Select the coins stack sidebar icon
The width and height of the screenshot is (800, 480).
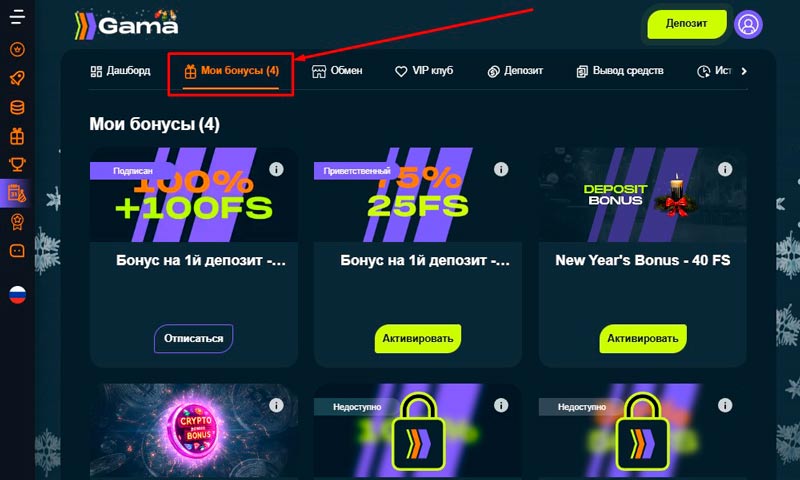17,107
